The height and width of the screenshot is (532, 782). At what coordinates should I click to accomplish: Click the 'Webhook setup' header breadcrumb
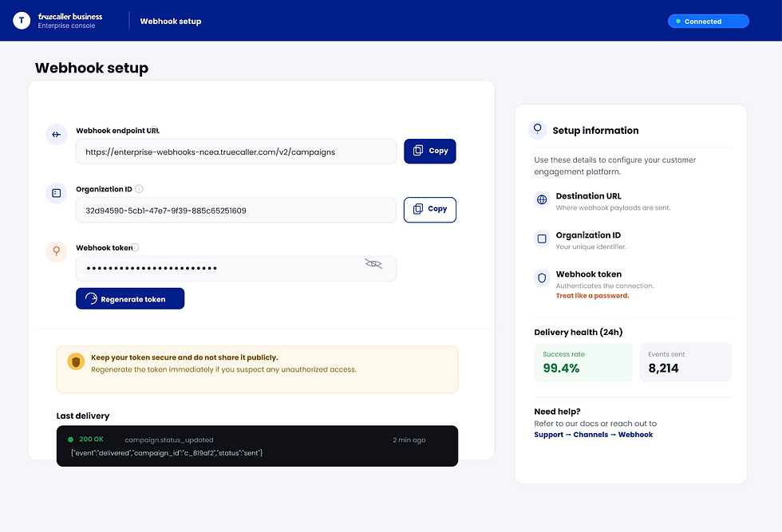171,21
